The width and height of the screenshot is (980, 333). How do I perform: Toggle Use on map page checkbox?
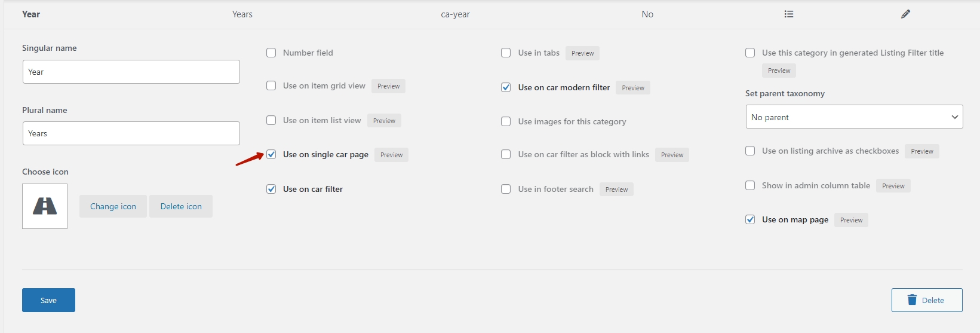coord(750,219)
